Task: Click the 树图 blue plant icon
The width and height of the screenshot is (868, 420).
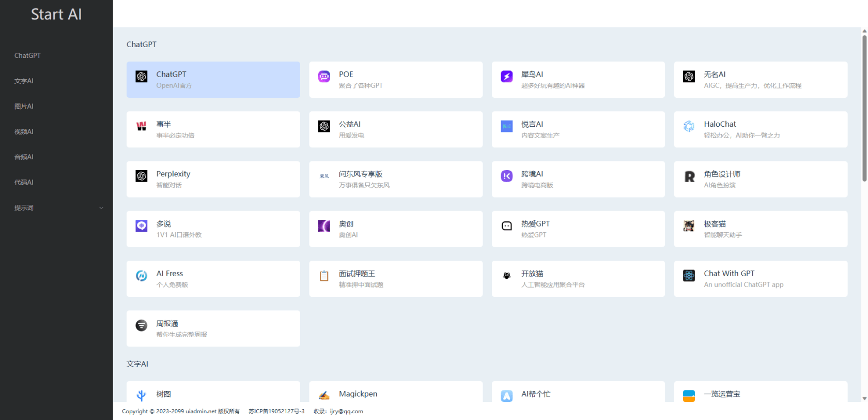Action: click(142, 396)
